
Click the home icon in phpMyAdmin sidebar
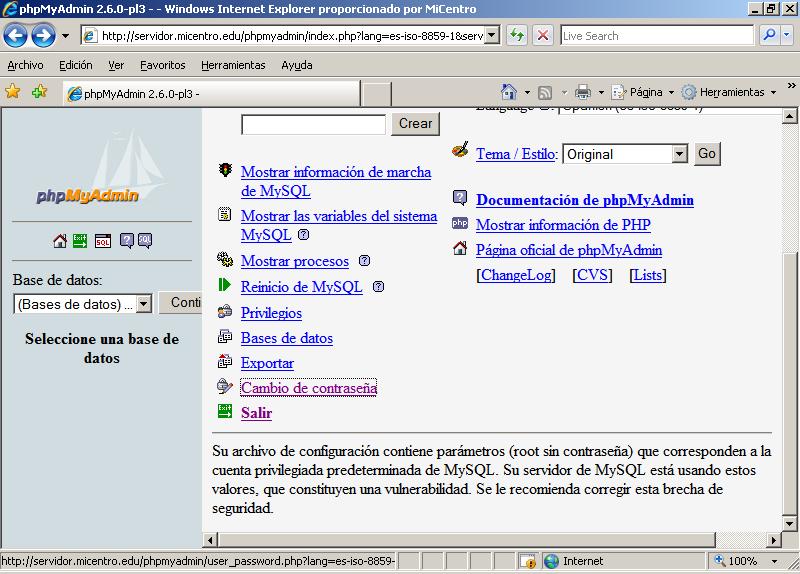[x=60, y=240]
